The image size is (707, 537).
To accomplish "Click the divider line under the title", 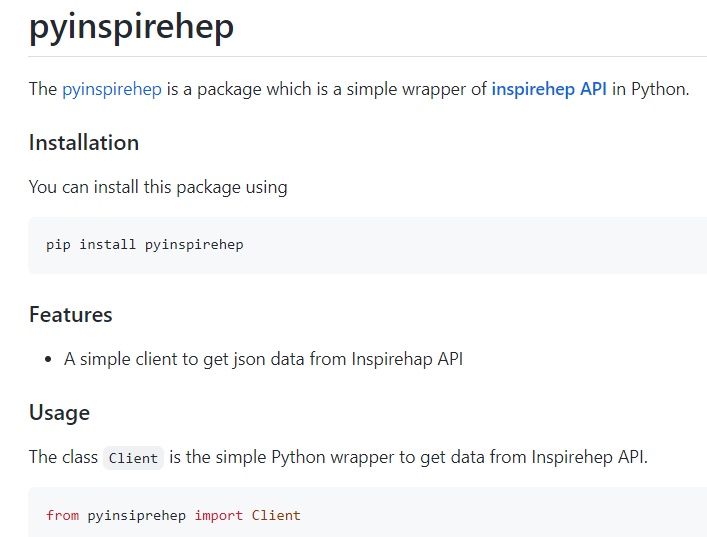I will [x=367, y=56].
